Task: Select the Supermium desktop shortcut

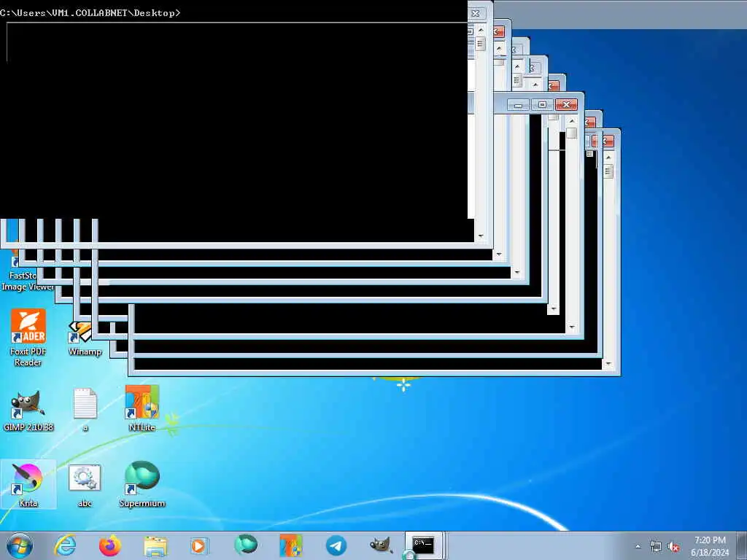Action: (x=142, y=484)
